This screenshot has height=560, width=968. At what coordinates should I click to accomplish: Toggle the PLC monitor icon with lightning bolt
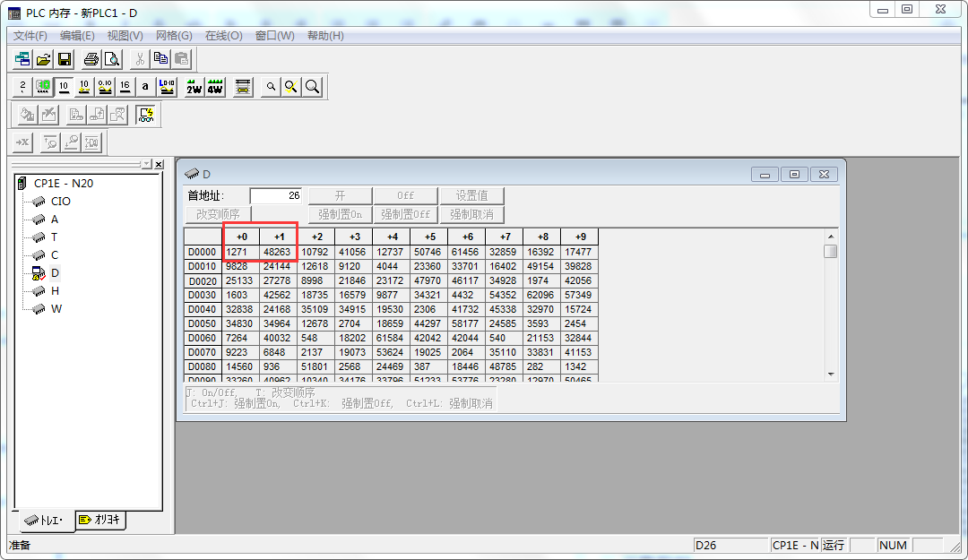[x=146, y=115]
